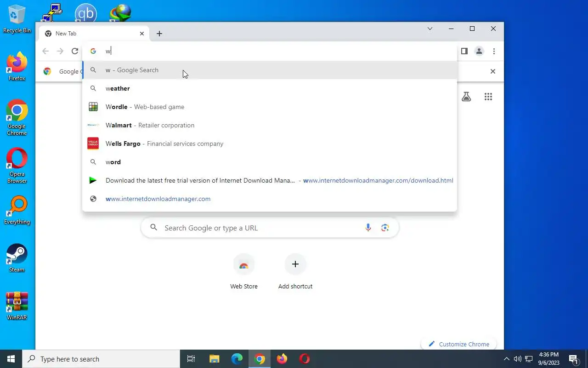Open www.internetdownloadmanager.com suggestion
The width and height of the screenshot is (588, 368).
click(x=270, y=199)
